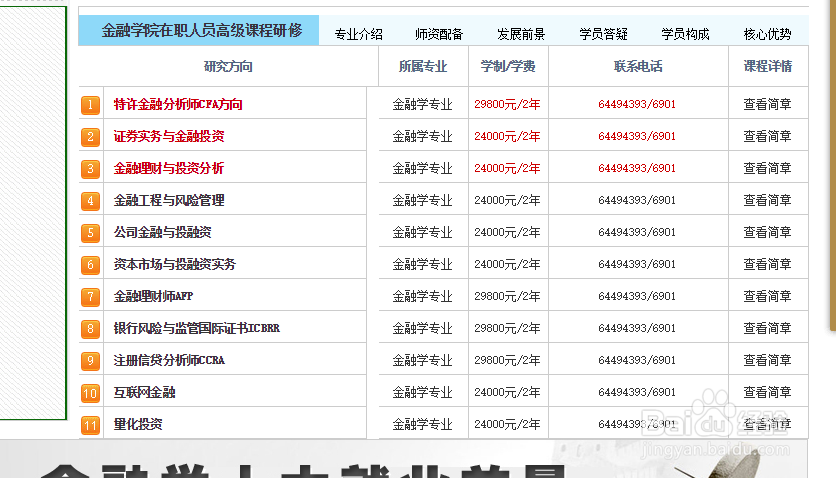The width and height of the screenshot is (836, 478).
Task: Open 互联网金融 course link
Action: [x=144, y=393]
